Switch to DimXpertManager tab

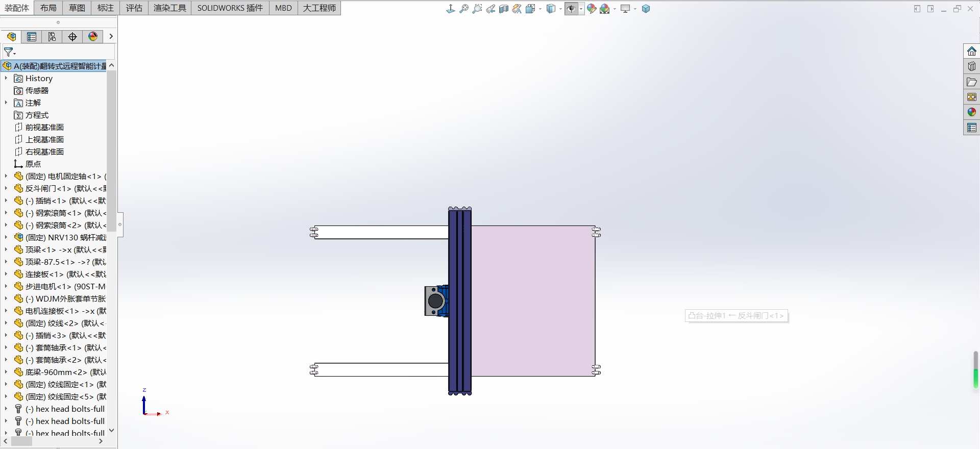72,37
